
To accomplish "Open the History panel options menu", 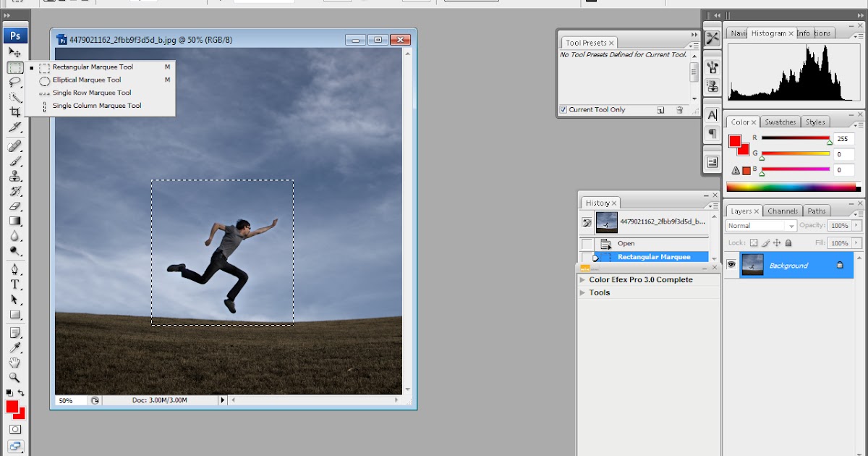I will (714, 206).
